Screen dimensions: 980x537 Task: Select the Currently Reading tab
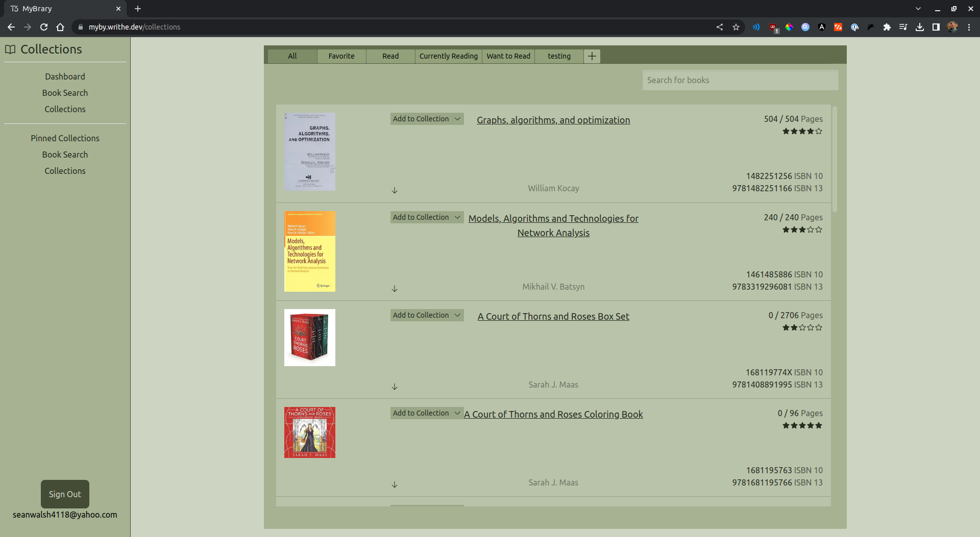pos(448,56)
